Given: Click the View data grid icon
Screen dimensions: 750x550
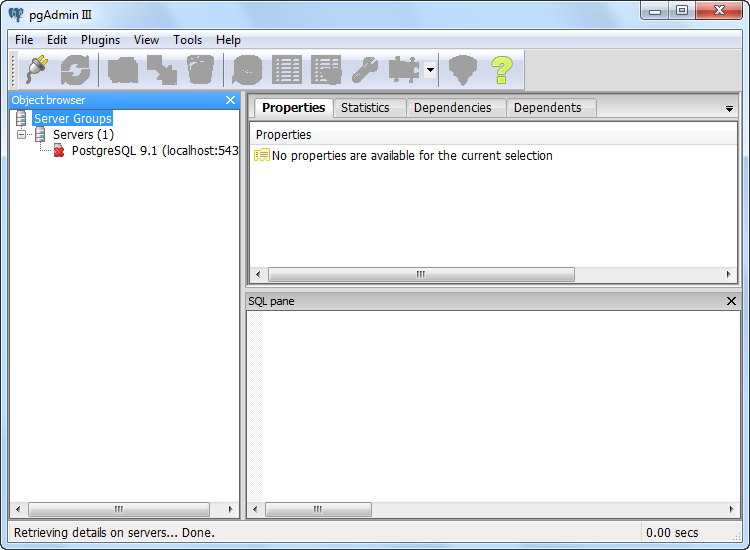Looking at the screenshot, I should click(x=287, y=70).
